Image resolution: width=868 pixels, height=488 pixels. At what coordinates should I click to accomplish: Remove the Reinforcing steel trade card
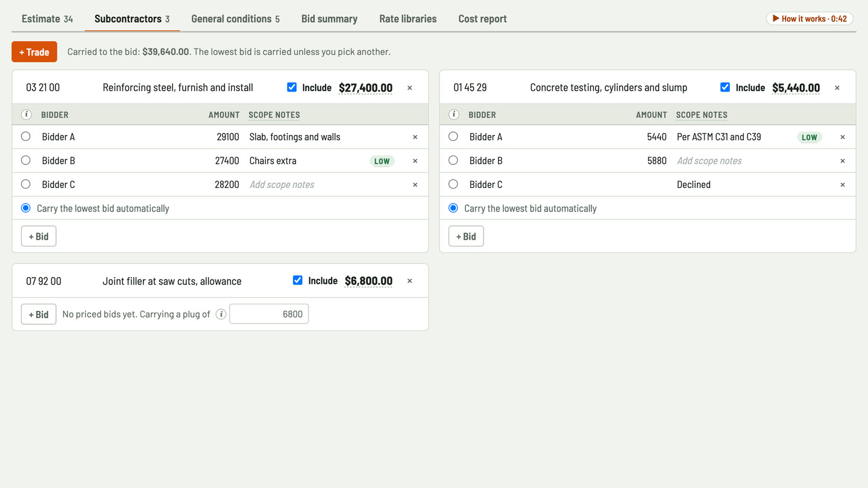tap(410, 88)
